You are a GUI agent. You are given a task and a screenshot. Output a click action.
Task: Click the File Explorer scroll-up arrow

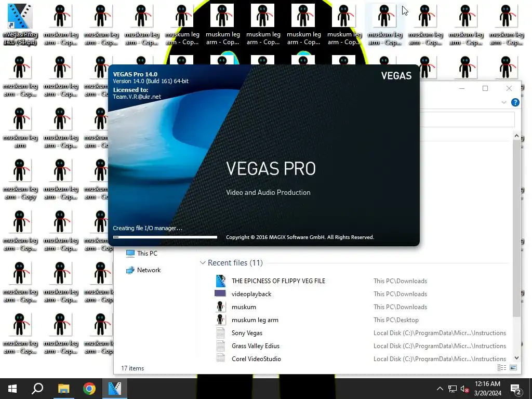[x=516, y=136]
